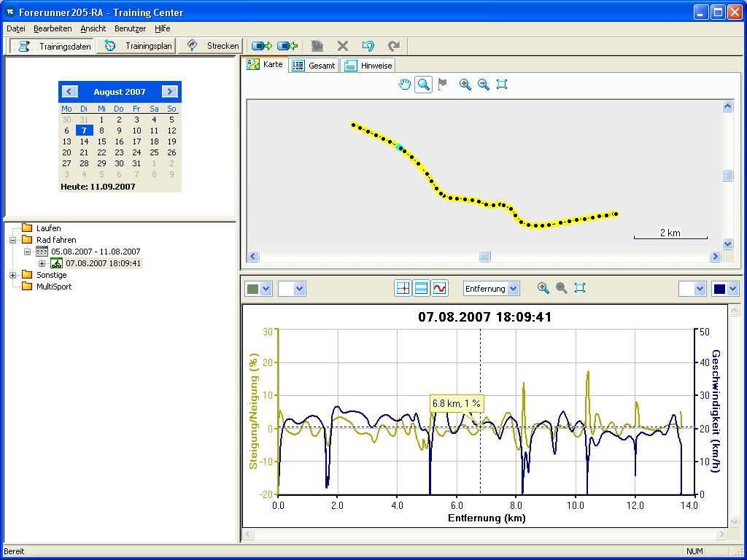Select August 15 in the calendar
This screenshot has height=560, width=747.
(x=101, y=141)
